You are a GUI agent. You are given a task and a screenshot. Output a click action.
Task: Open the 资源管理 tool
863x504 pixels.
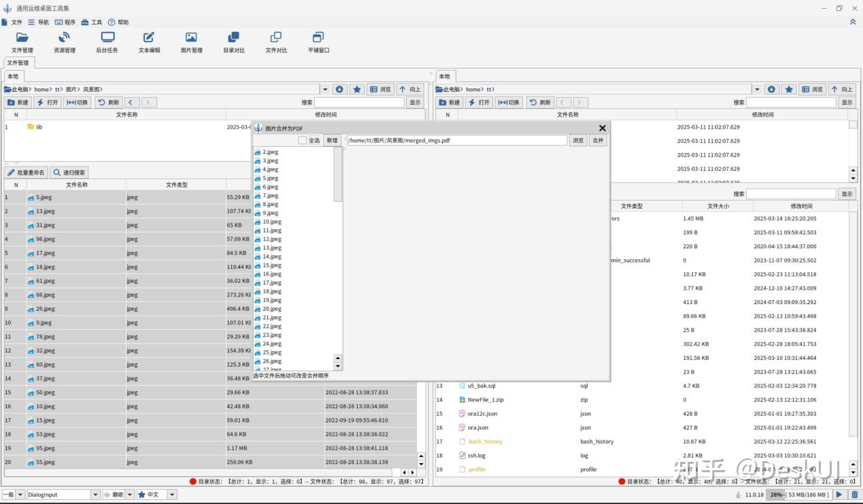65,41
